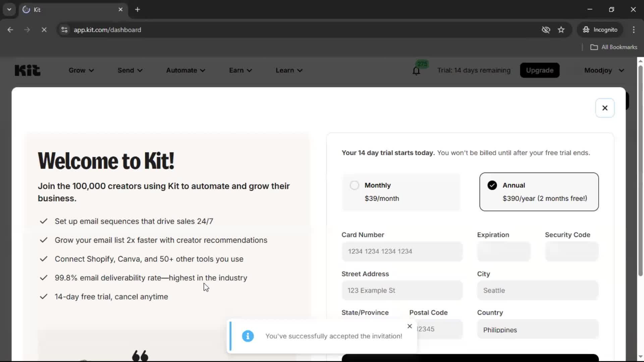Dismiss the invitation accepted notification
Viewport: 644px width, 362px height.
(x=410, y=326)
